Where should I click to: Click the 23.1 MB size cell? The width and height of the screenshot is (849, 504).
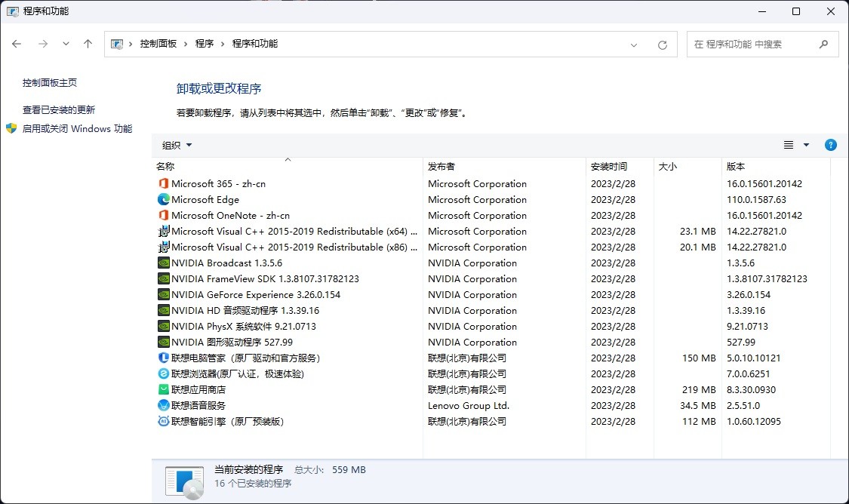[x=698, y=231]
